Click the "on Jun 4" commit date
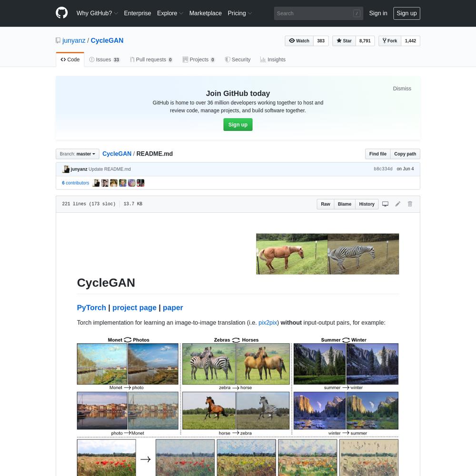 pyautogui.click(x=405, y=169)
